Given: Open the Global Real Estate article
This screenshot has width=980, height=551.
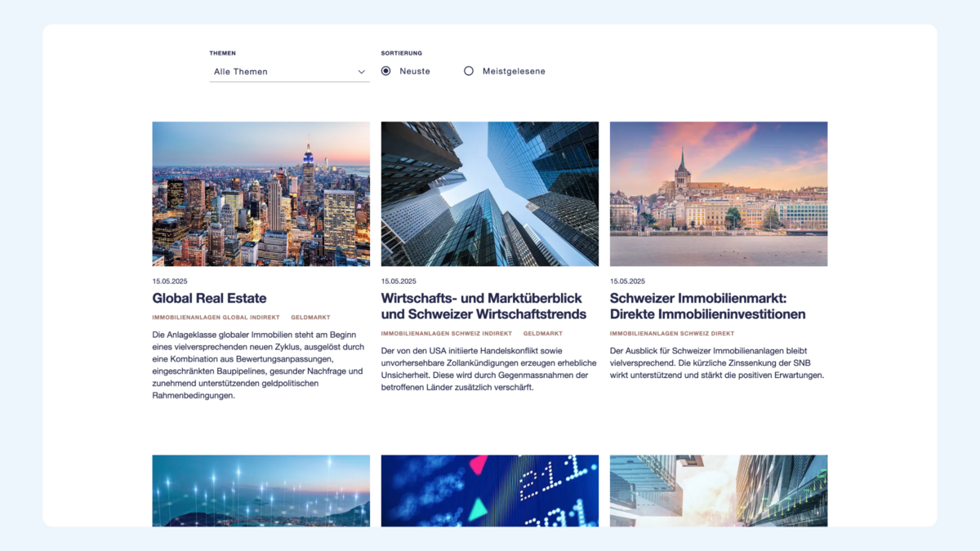Looking at the screenshot, I should (210, 299).
